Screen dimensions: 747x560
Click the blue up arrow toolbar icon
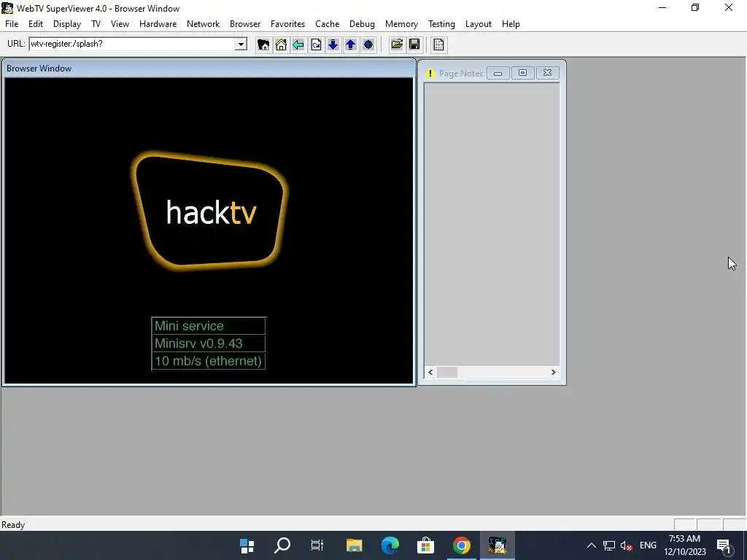pos(351,44)
